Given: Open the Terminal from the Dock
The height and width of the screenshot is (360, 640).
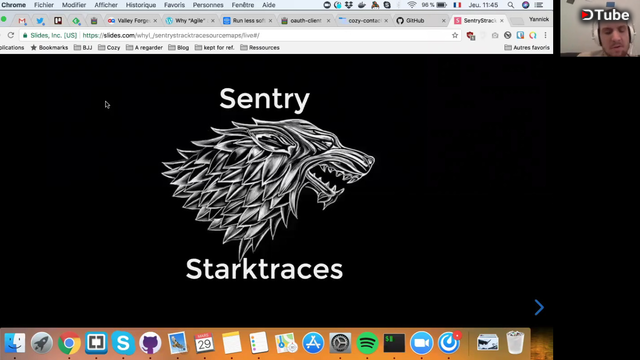Looking at the screenshot, I should coord(394,342).
